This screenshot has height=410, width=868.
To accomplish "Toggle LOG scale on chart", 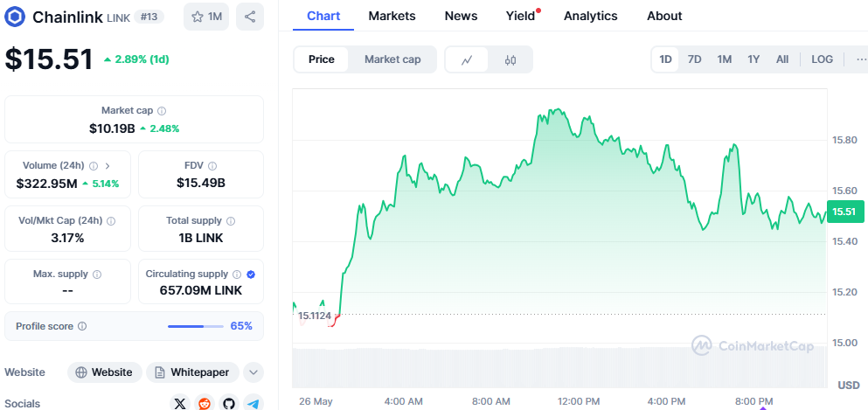I will [822, 59].
